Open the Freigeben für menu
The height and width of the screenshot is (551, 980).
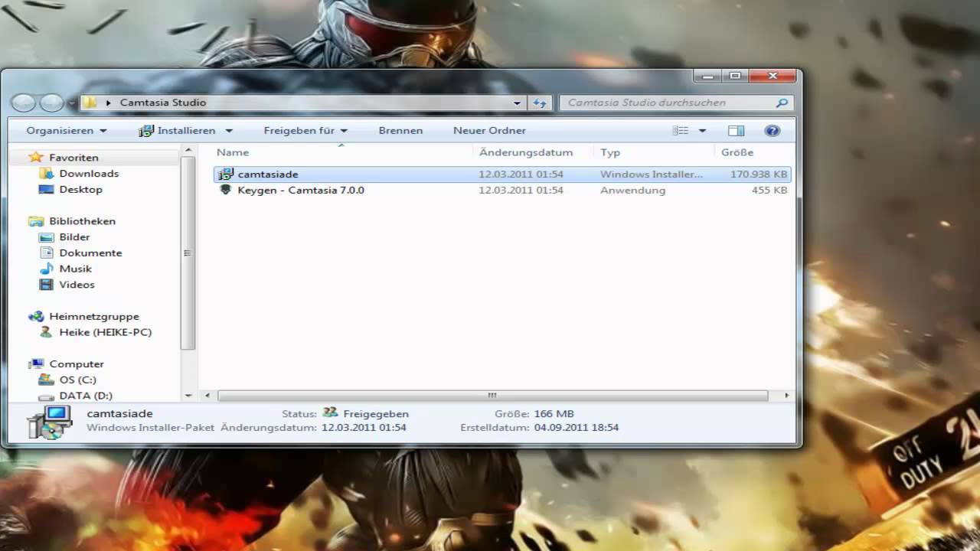[305, 131]
